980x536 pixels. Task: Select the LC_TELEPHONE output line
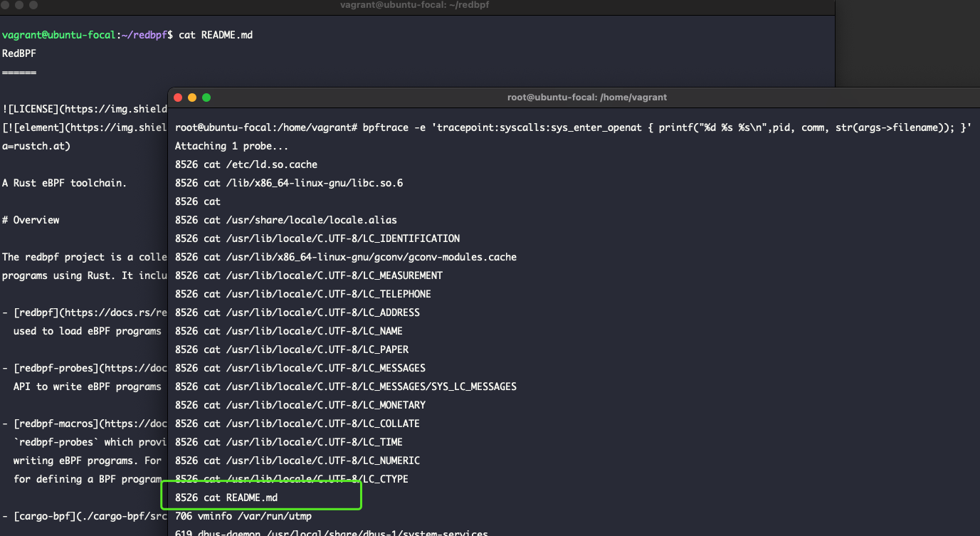tap(303, 294)
